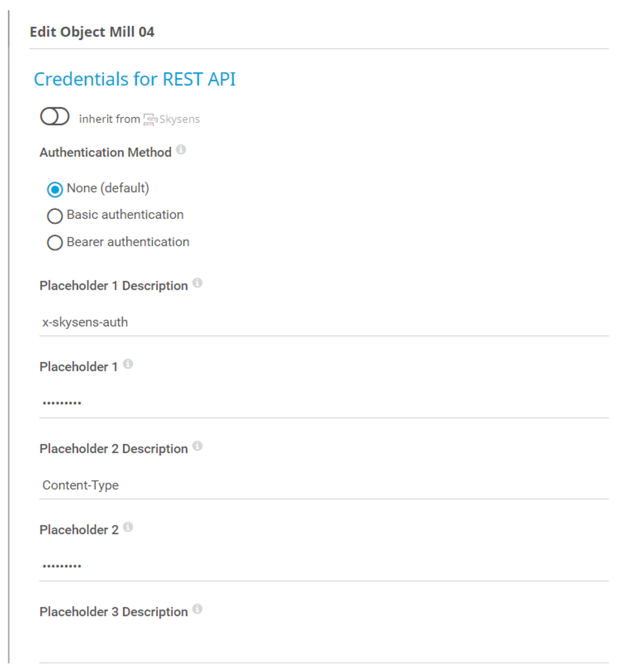Select Basic authentication radio button
Image resolution: width=618 pixels, height=672 pixels.
55,216
